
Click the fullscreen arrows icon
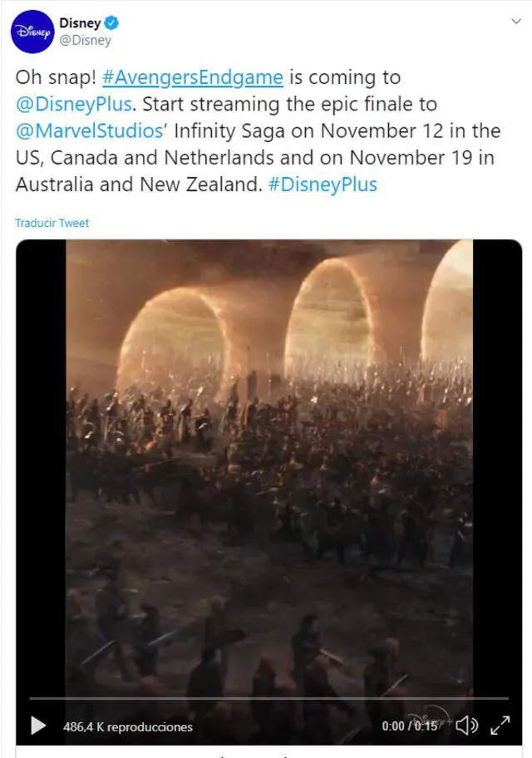pos(500,726)
